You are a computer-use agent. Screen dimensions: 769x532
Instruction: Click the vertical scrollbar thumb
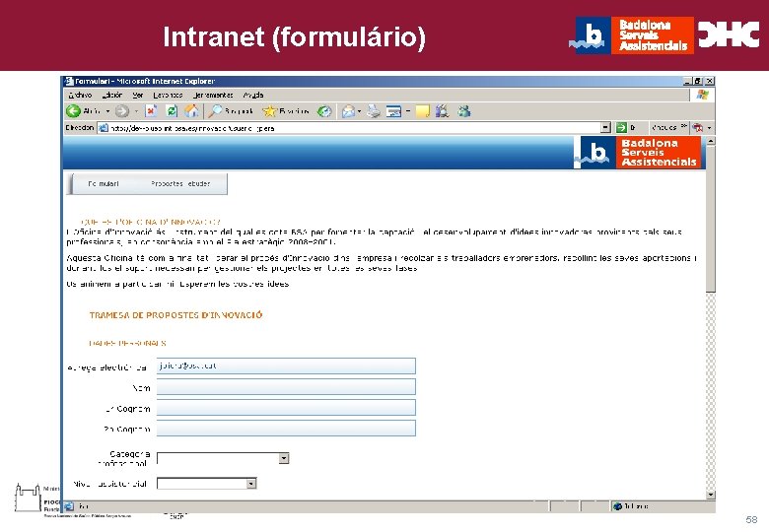coord(711,220)
